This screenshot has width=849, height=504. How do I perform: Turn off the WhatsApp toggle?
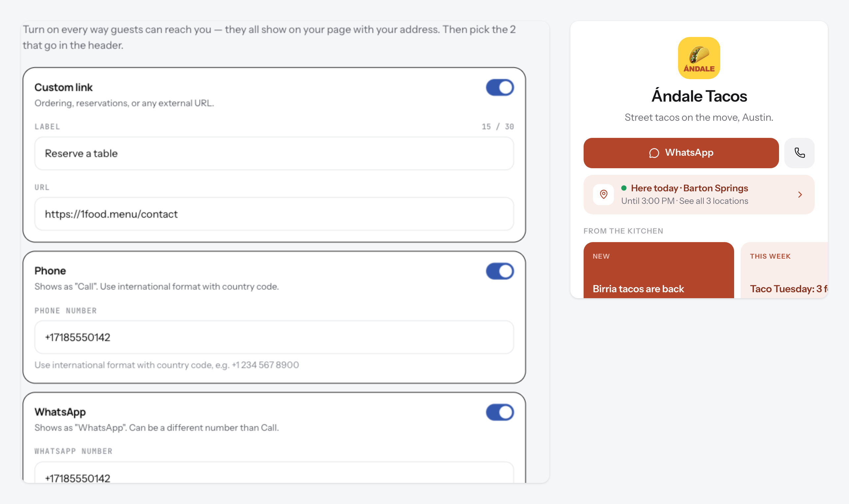pyautogui.click(x=500, y=412)
